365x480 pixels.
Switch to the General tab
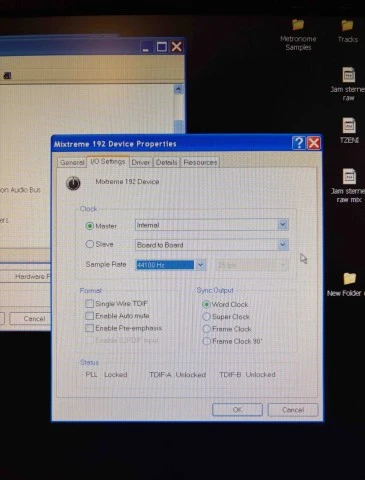click(72, 162)
